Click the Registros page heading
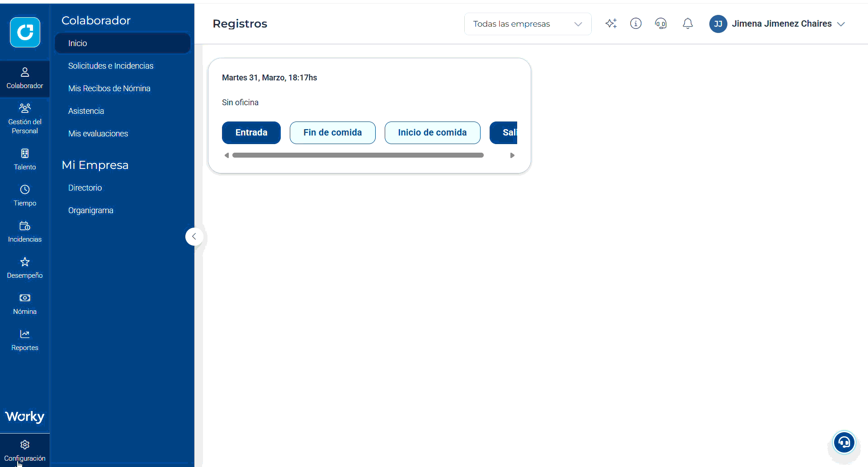The image size is (868, 467). pyautogui.click(x=240, y=24)
